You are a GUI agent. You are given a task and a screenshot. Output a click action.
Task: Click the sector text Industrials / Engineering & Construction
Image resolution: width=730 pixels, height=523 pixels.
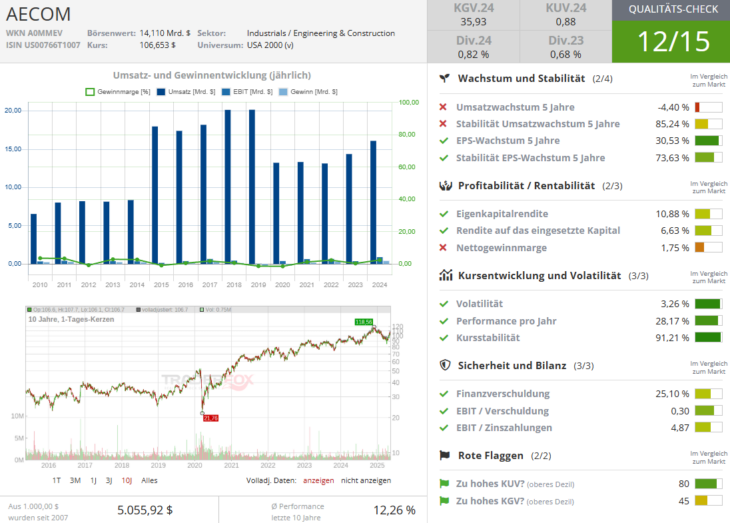point(321,33)
